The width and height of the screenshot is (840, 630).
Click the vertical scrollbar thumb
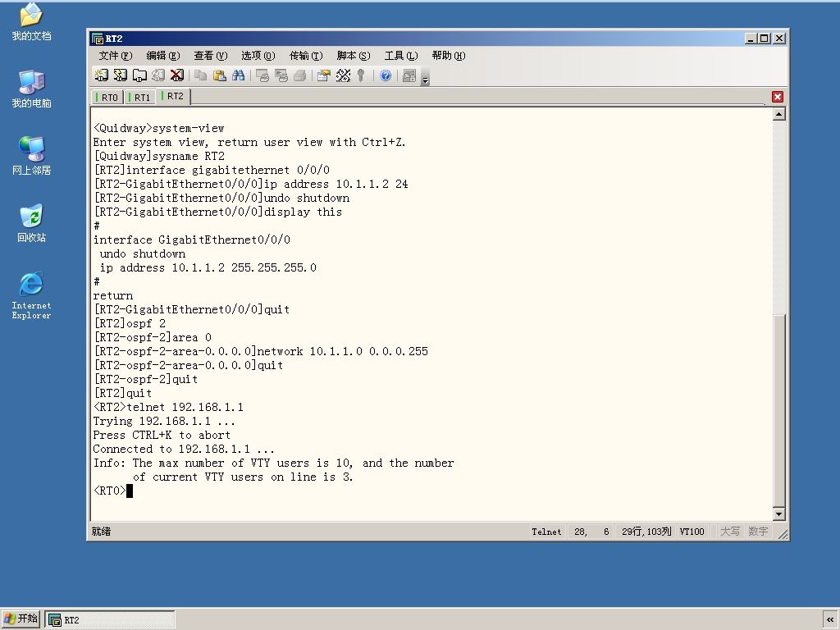[x=779, y=411]
